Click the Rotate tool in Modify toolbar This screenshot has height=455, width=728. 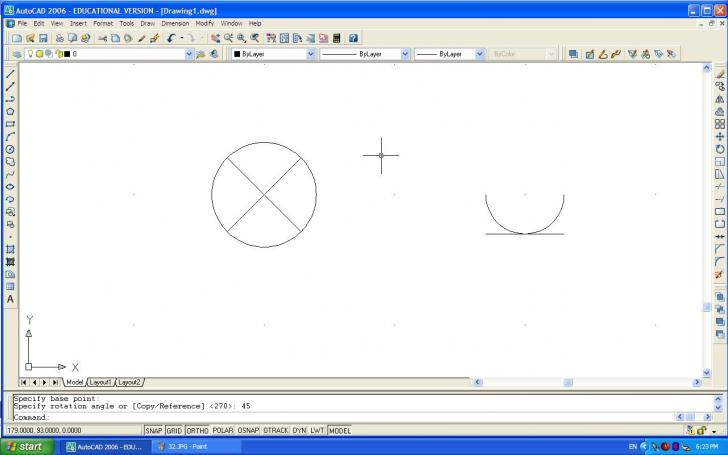720,149
